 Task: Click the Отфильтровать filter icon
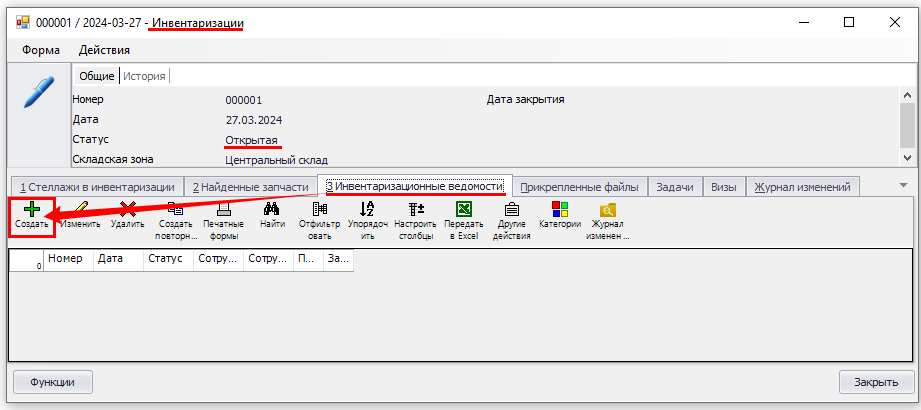click(x=320, y=210)
